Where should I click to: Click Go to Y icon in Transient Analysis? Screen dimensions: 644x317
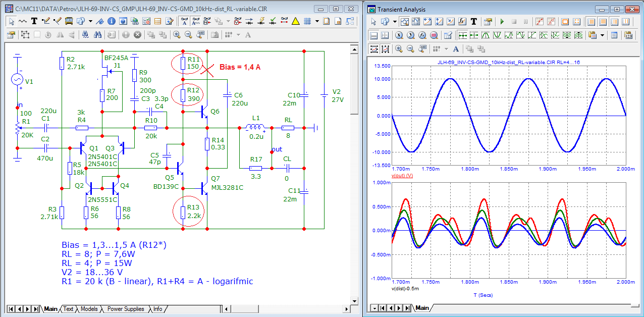(x=411, y=35)
